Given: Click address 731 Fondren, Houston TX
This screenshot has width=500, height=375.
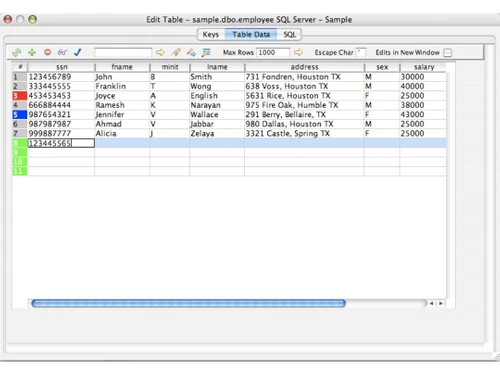Looking at the screenshot, I should 304,77.
